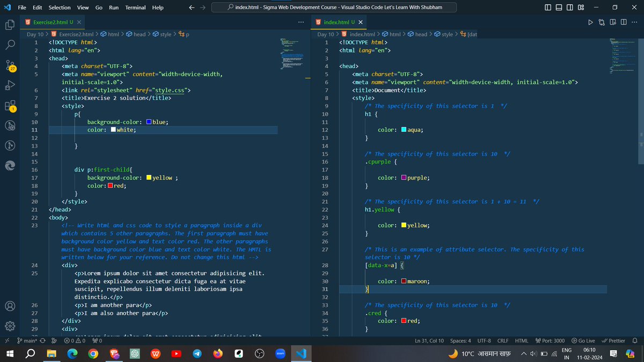The width and height of the screenshot is (644, 362).
Task: Launch Google Chrome from the taskbar
Action: click(92, 354)
